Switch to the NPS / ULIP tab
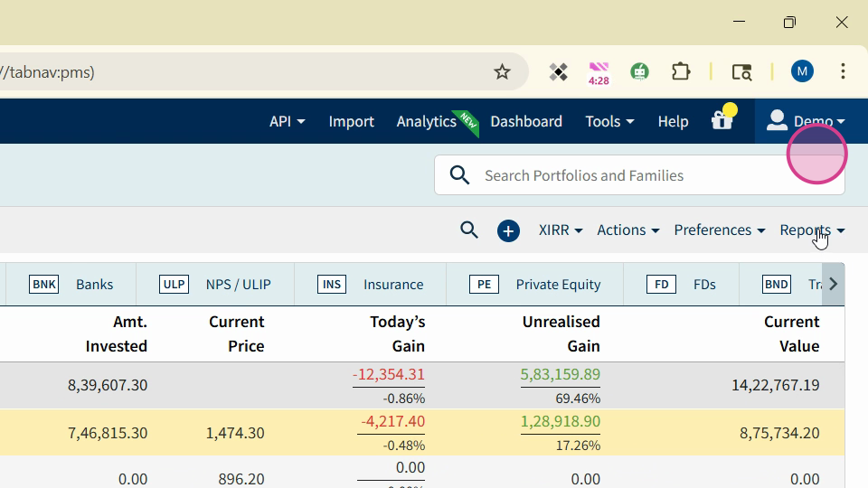This screenshot has height=488, width=868. [x=215, y=285]
